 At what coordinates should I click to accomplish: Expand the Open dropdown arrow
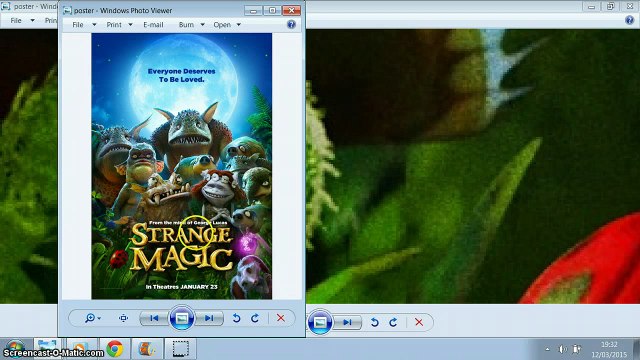point(239,25)
